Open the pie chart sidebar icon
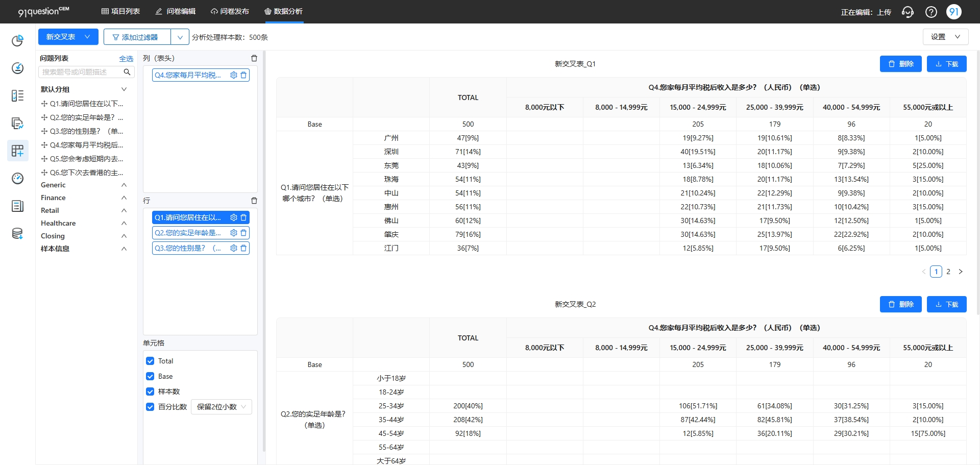 point(17,40)
